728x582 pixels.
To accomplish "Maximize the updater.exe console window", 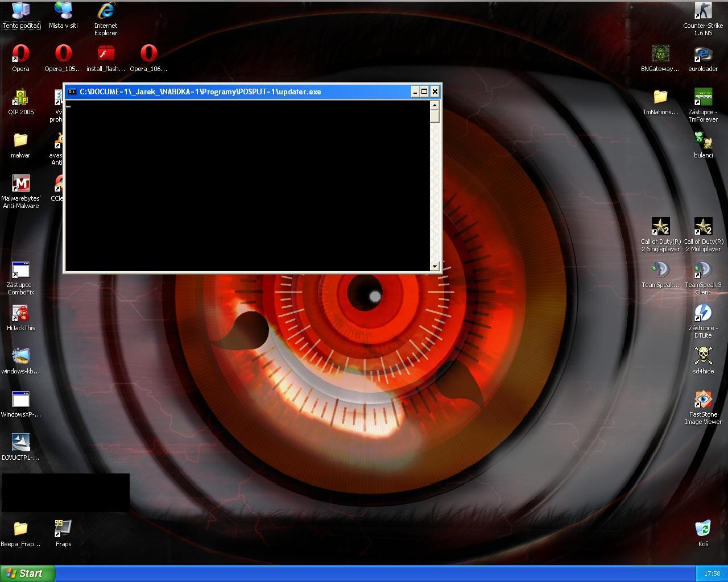I will [424, 92].
